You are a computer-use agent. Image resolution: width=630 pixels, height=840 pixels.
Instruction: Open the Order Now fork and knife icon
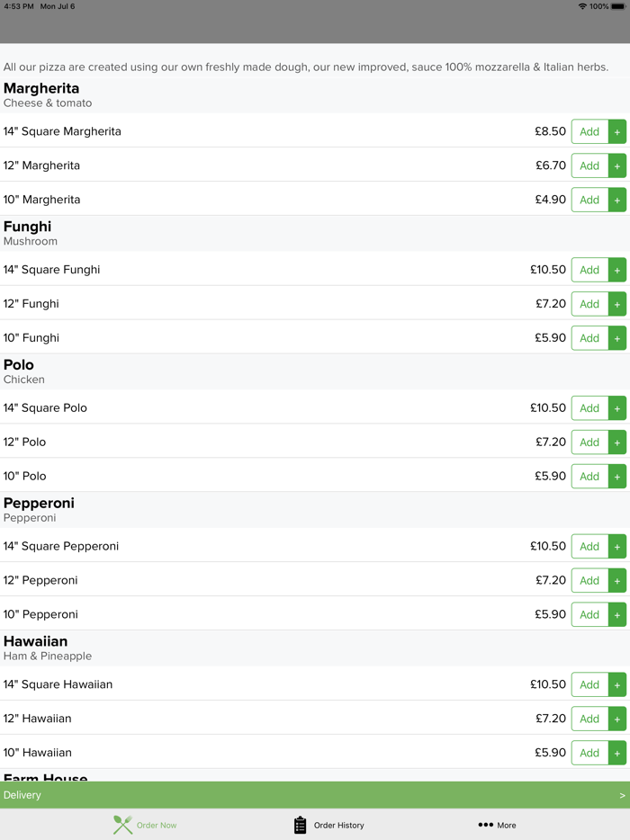click(122, 825)
